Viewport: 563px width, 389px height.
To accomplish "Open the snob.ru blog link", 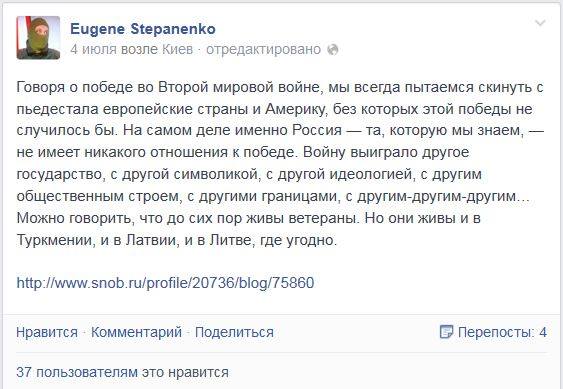I will (166, 283).
